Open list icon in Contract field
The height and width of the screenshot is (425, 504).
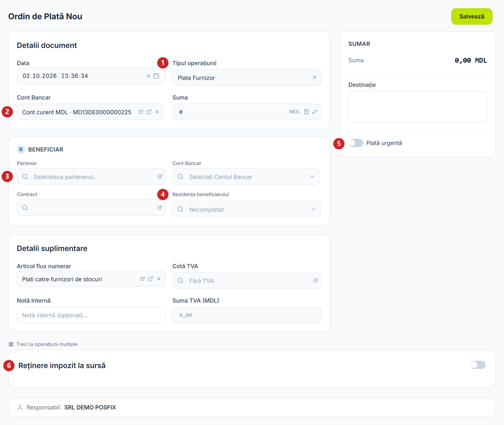click(160, 207)
